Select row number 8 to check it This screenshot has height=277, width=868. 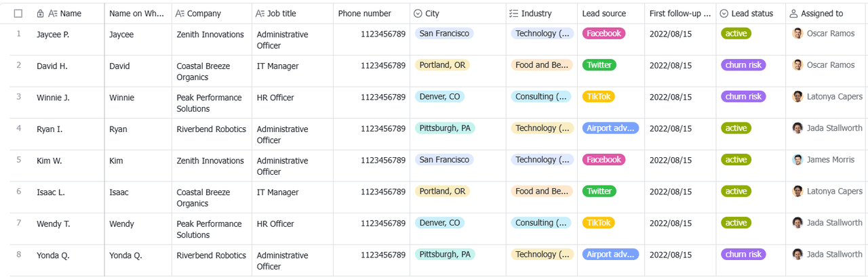click(x=19, y=255)
